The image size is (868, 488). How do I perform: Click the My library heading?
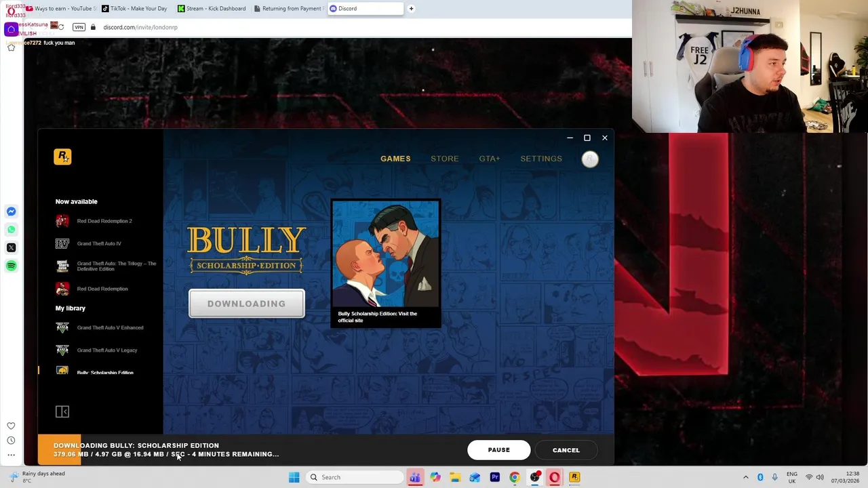pyautogui.click(x=71, y=308)
